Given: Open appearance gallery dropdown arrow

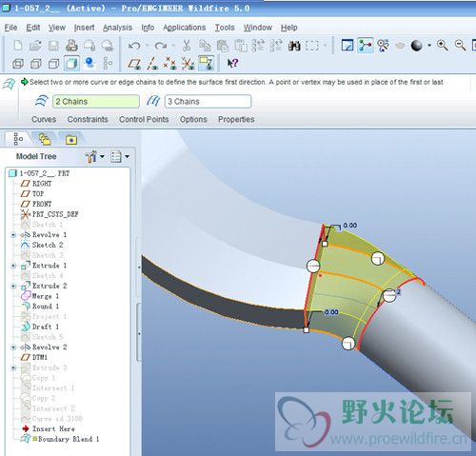Looking at the screenshot, I should click(429, 46).
